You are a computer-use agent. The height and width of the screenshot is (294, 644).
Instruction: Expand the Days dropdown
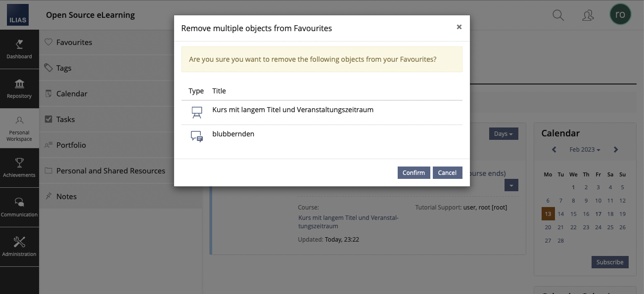[503, 134]
